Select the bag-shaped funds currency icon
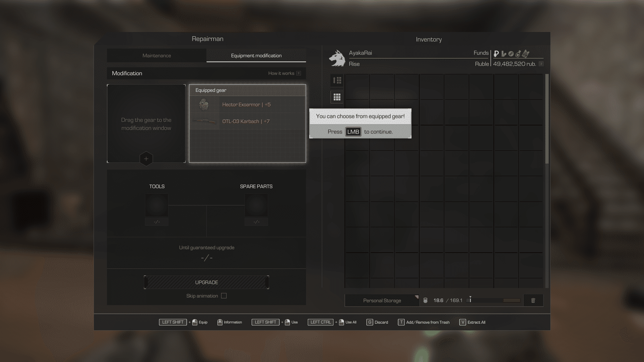This screenshot has height=362, width=644. tap(526, 53)
